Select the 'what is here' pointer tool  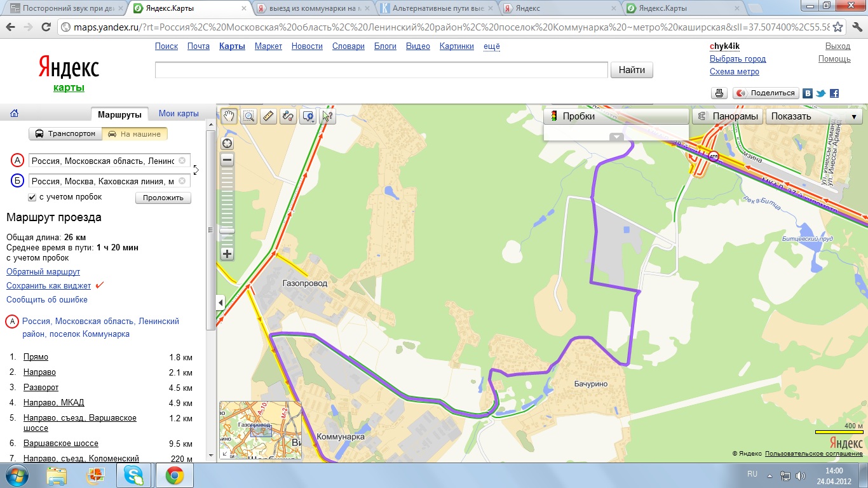(327, 116)
